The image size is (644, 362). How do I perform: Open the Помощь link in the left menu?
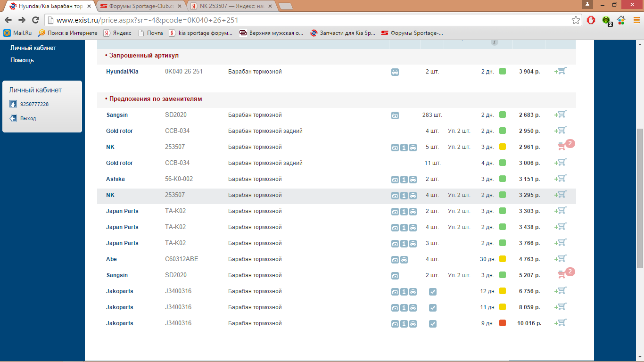pos(22,60)
